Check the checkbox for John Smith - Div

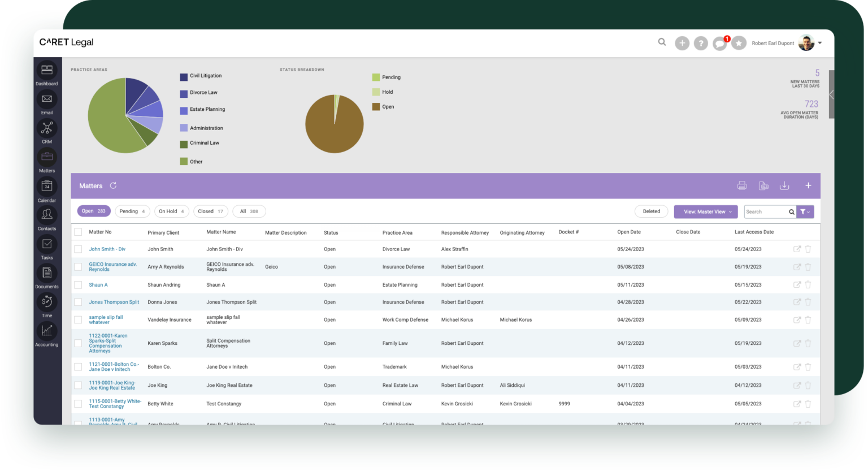(x=78, y=249)
